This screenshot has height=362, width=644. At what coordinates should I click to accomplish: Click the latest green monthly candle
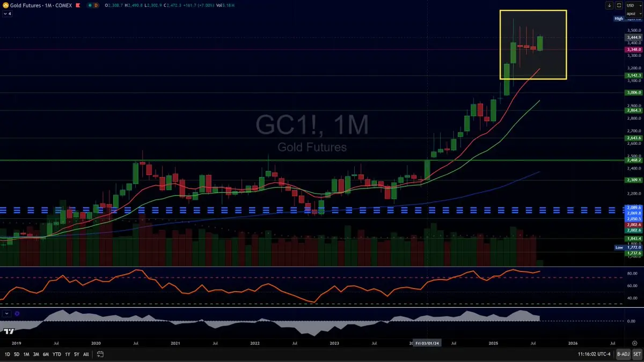coord(540,44)
